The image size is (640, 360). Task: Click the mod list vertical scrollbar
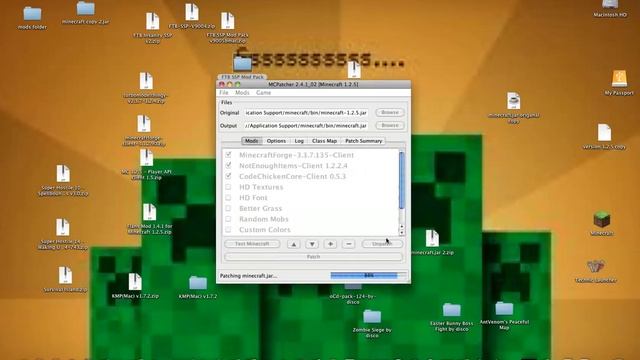pyautogui.click(x=402, y=180)
